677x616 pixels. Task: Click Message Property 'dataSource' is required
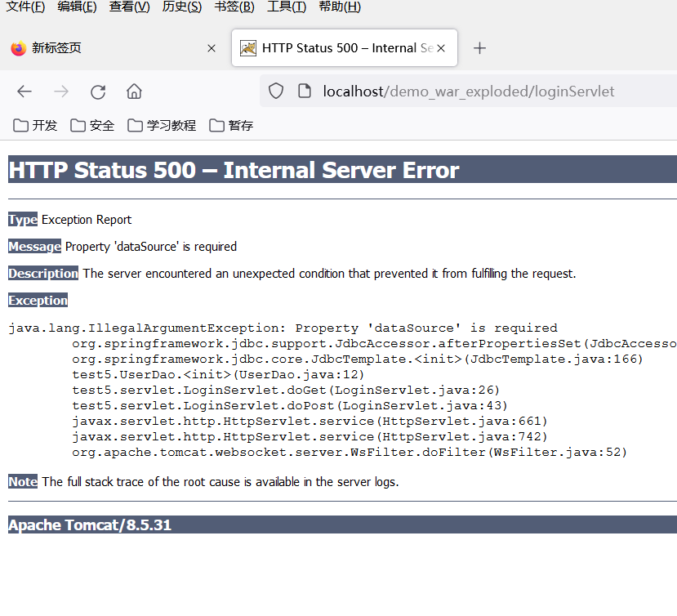point(122,246)
